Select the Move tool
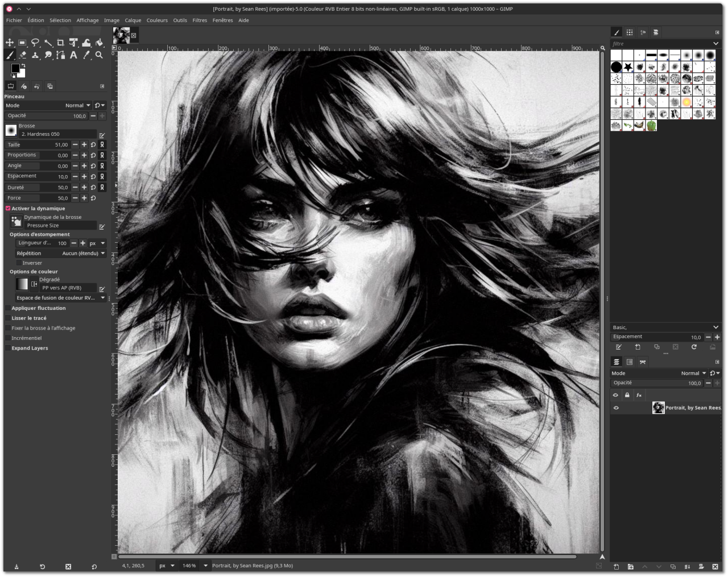The width and height of the screenshot is (728, 577). click(x=10, y=43)
